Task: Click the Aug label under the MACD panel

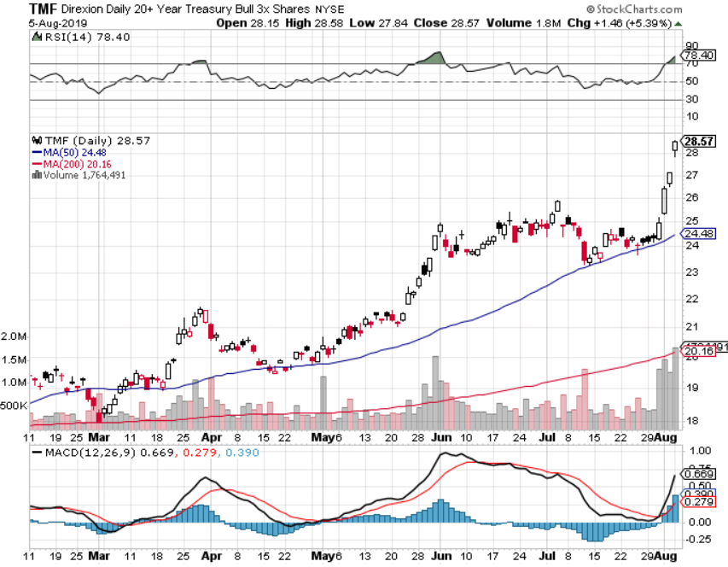Action: (x=666, y=556)
